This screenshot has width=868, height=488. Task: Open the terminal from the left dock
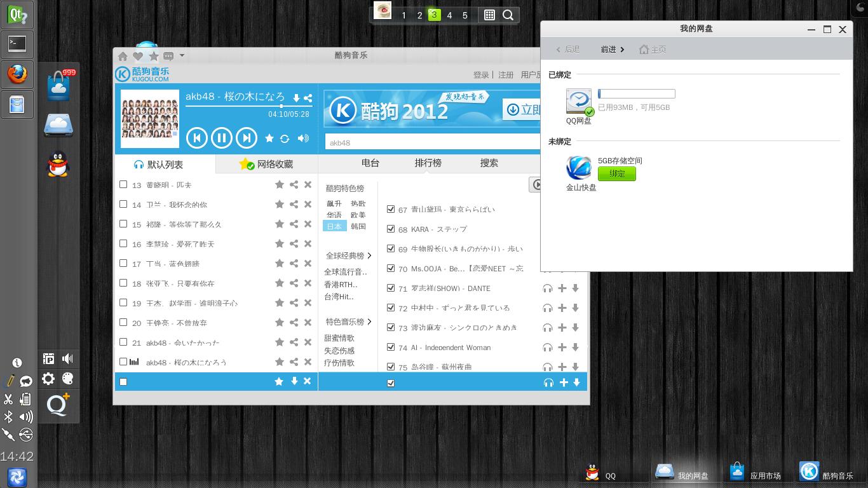coord(17,44)
